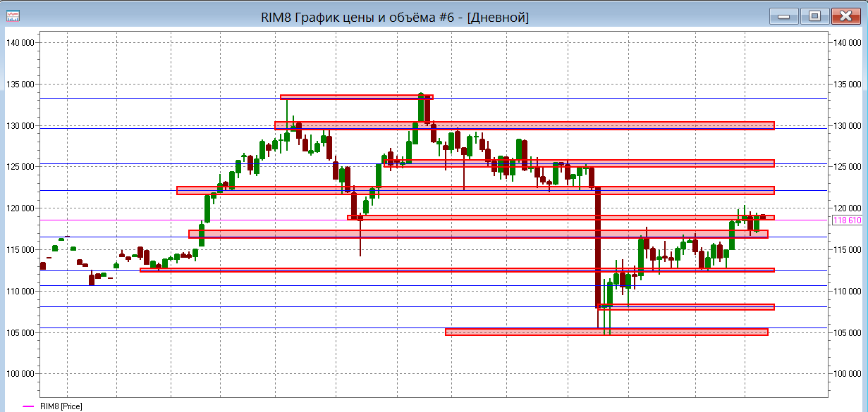Click '130 000' on the left price axis
868x412 pixels.
(x=20, y=125)
